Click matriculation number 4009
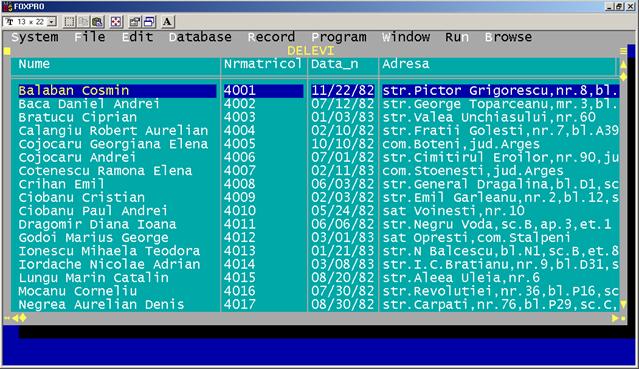The width and height of the screenshot is (639, 369). [x=240, y=198]
